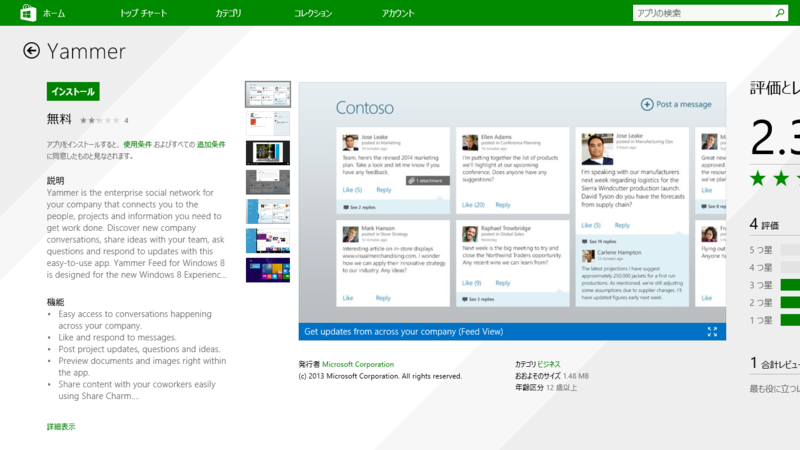Click the 4 評価 ratings count
The height and width of the screenshot is (450, 800).
pyautogui.click(x=764, y=224)
